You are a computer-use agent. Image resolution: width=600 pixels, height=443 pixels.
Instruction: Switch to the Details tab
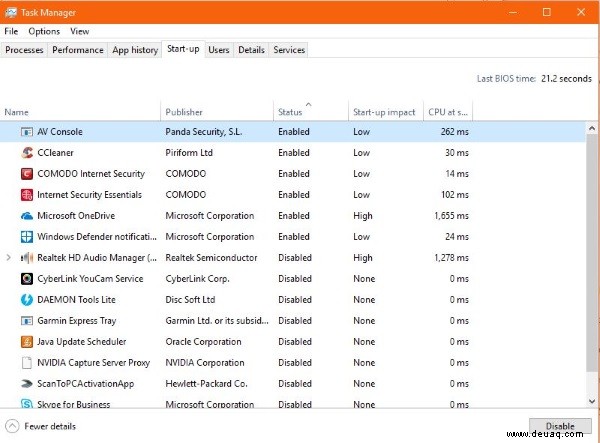point(251,50)
